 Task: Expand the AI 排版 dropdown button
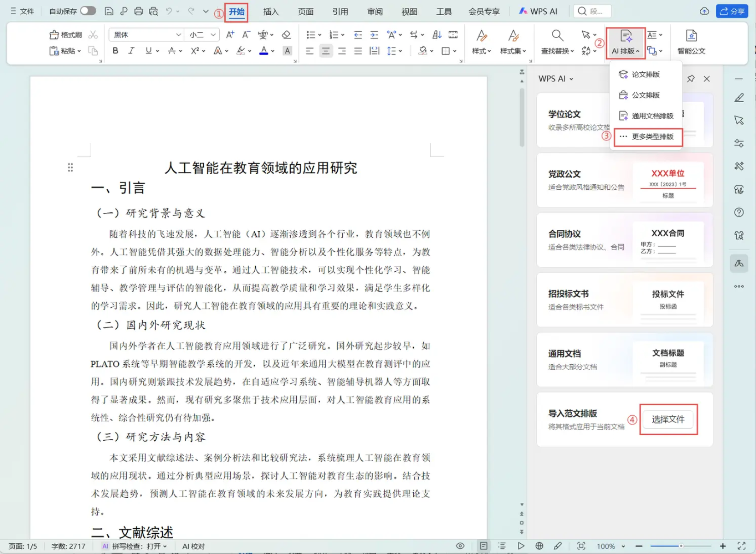tap(626, 42)
